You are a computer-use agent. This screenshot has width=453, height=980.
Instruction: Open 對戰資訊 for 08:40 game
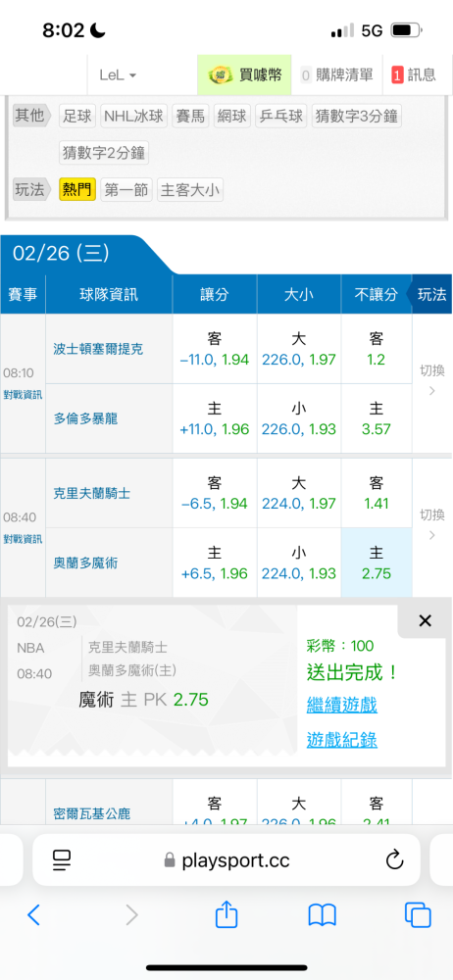pyautogui.click(x=24, y=539)
